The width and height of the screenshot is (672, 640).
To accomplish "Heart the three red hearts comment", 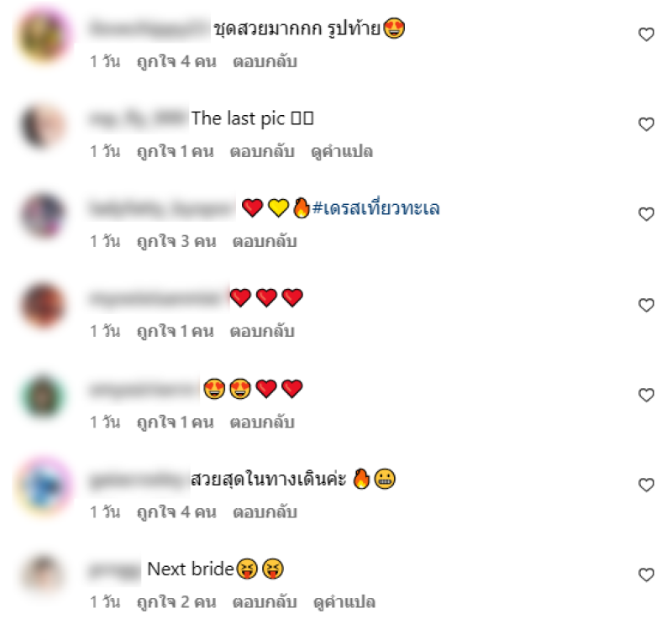I will [x=646, y=305].
